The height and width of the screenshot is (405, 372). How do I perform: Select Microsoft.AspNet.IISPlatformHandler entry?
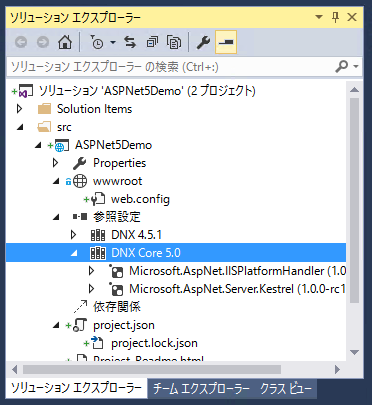point(237,271)
